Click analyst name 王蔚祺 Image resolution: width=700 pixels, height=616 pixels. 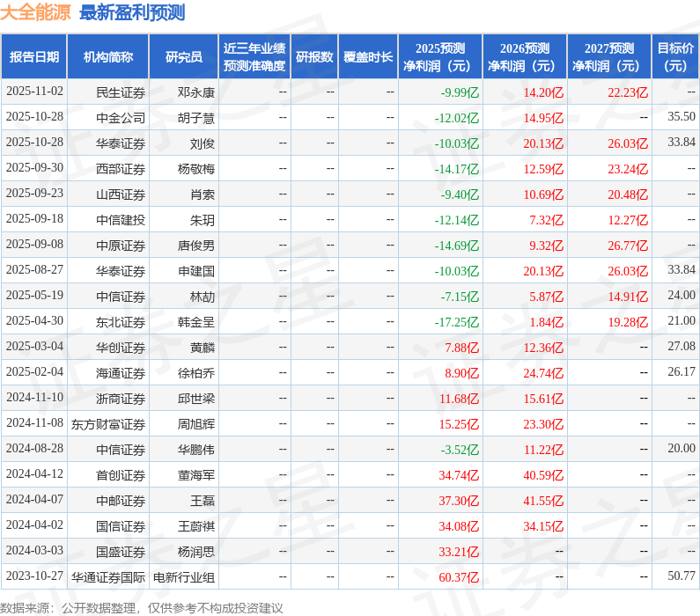196,526
